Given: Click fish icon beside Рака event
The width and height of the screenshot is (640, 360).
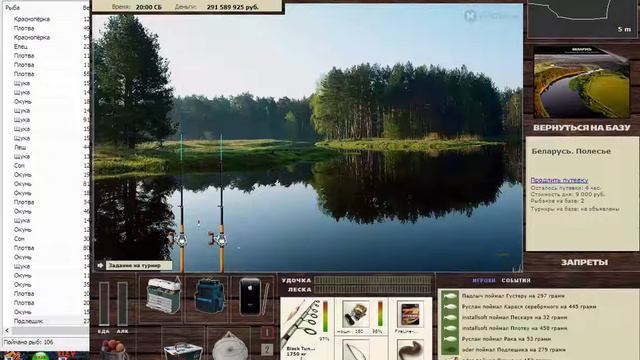Looking at the screenshot, I should click(450, 339).
